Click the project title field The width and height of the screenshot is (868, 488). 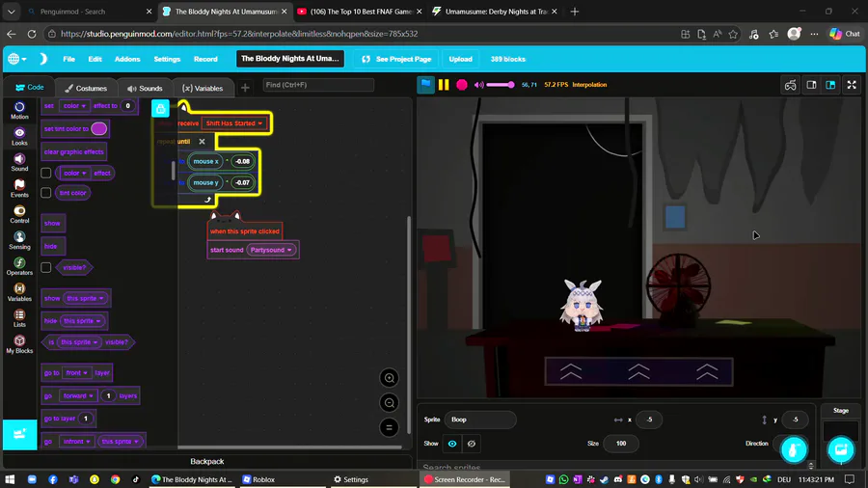click(x=290, y=59)
